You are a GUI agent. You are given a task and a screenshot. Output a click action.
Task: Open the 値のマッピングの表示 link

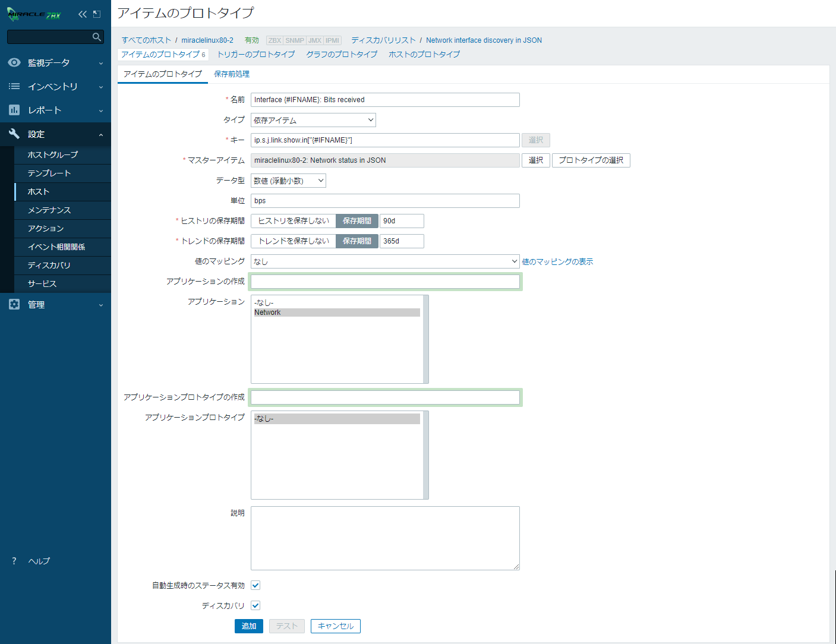tap(557, 261)
